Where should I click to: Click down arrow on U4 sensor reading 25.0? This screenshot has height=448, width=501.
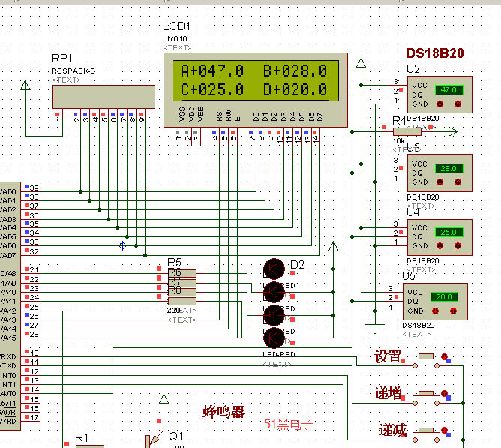point(440,245)
